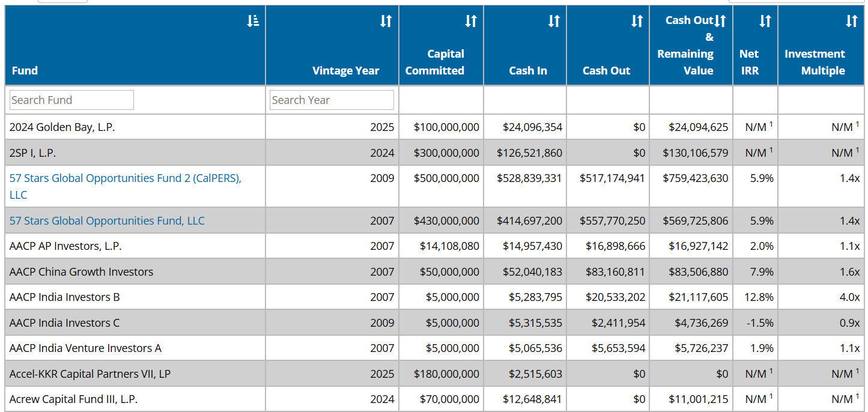Click the Search Fund input field
868x412 pixels.
point(71,100)
